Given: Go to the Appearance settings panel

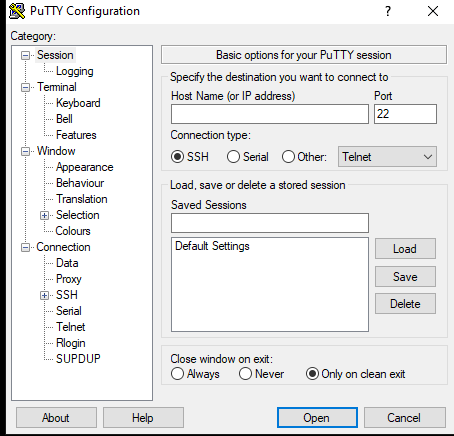Looking at the screenshot, I should [85, 167].
